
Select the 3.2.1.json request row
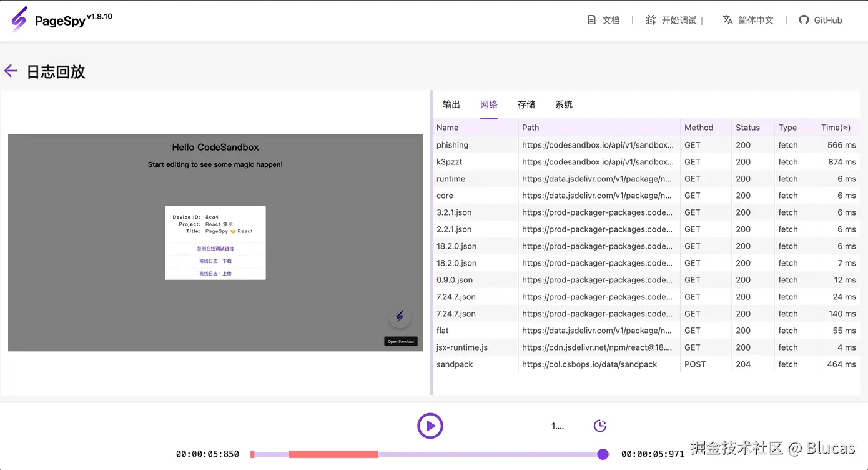click(646, 212)
